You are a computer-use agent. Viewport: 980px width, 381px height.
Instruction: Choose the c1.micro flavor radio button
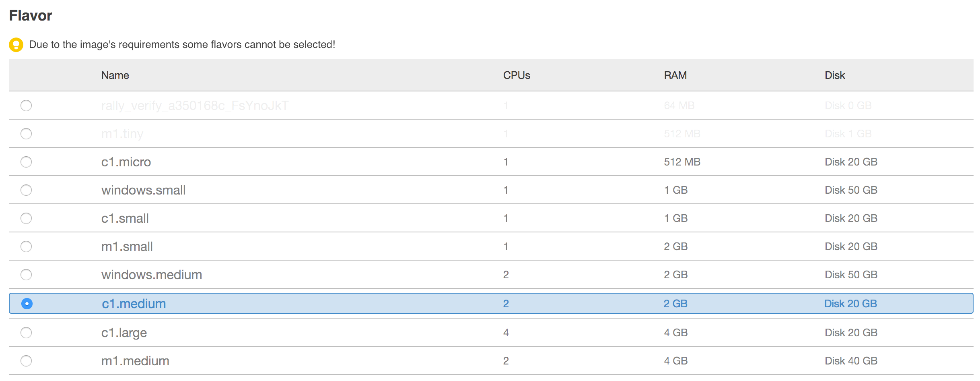26,162
